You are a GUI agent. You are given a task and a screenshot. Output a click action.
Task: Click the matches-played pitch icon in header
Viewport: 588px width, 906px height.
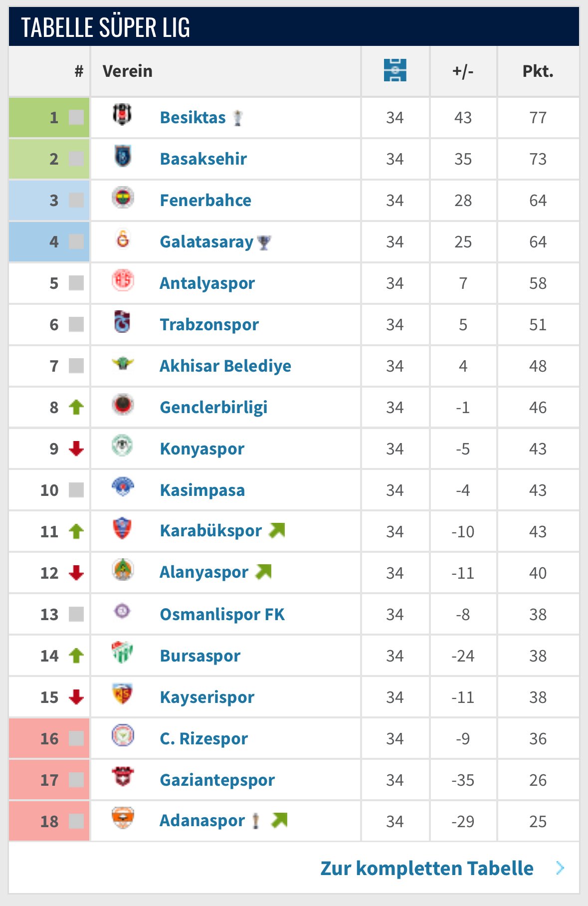click(x=395, y=70)
